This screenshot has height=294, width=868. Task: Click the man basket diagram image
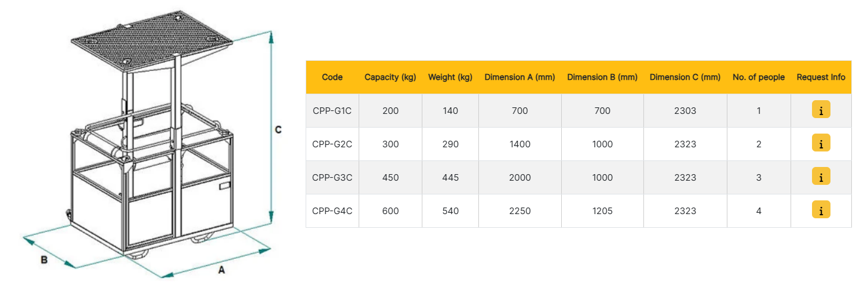[153, 149]
